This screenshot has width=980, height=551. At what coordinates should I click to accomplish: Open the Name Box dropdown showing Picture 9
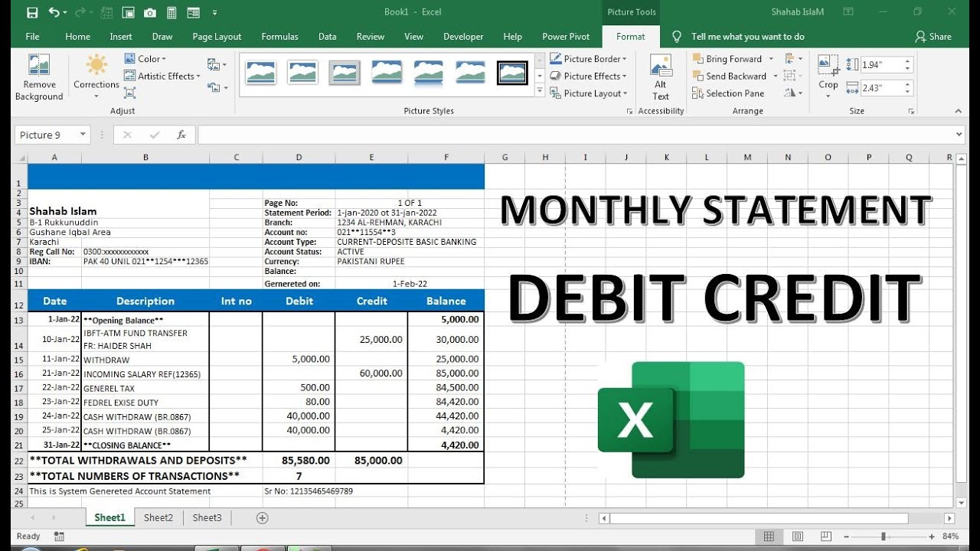tap(83, 135)
